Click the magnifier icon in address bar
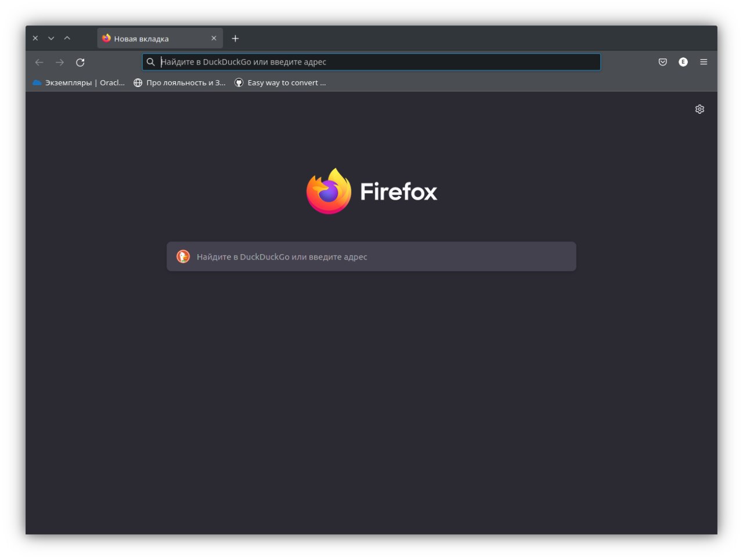 [150, 62]
